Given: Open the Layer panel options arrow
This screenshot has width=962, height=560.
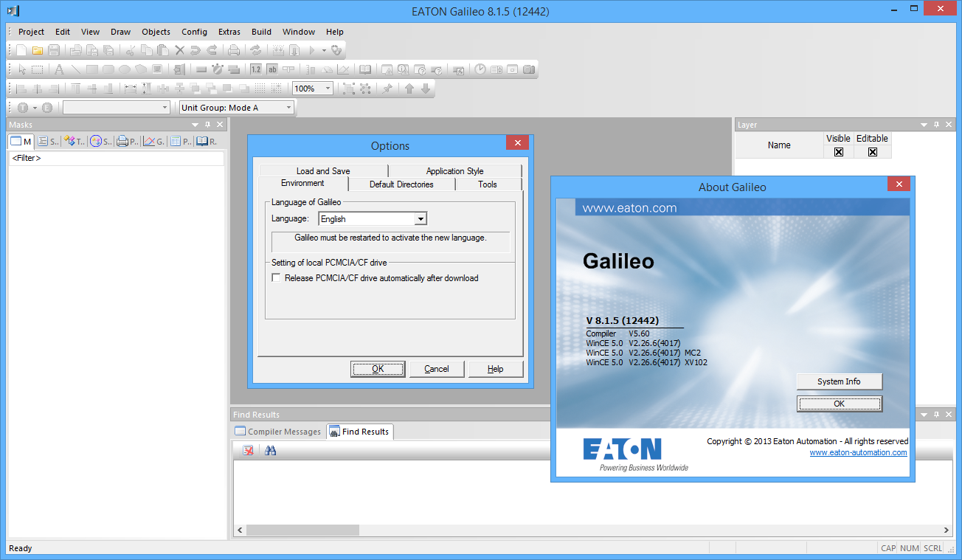Looking at the screenshot, I should (x=924, y=125).
